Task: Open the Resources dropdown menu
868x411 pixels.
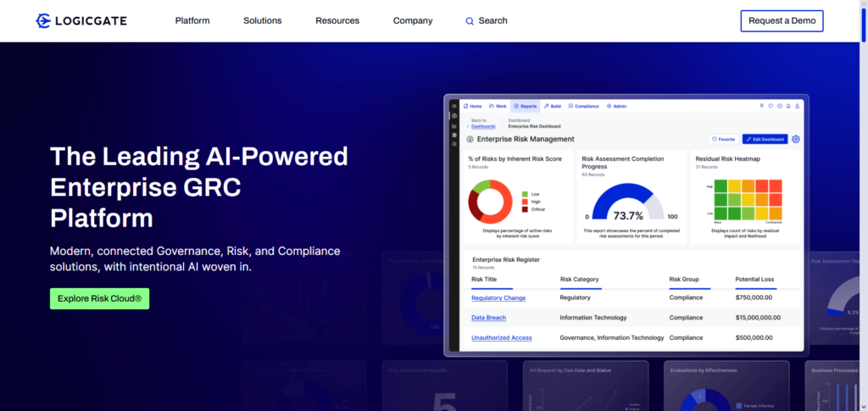Action: pyautogui.click(x=337, y=20)
